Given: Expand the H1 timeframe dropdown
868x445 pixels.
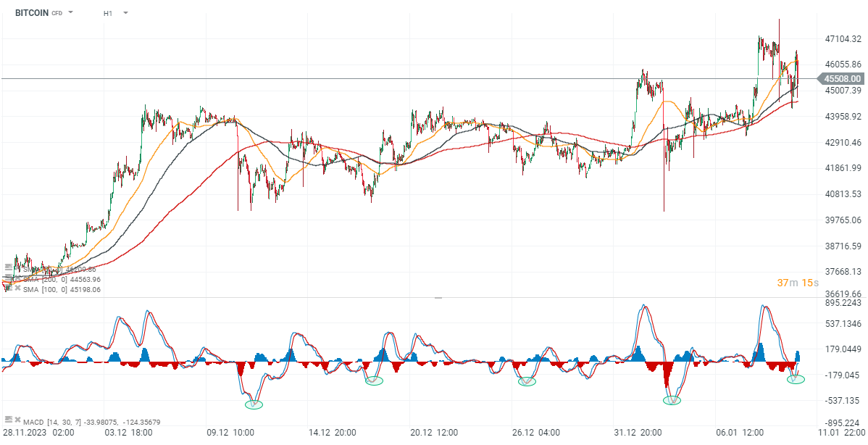Looking at the screenshot, I should 125,12.
